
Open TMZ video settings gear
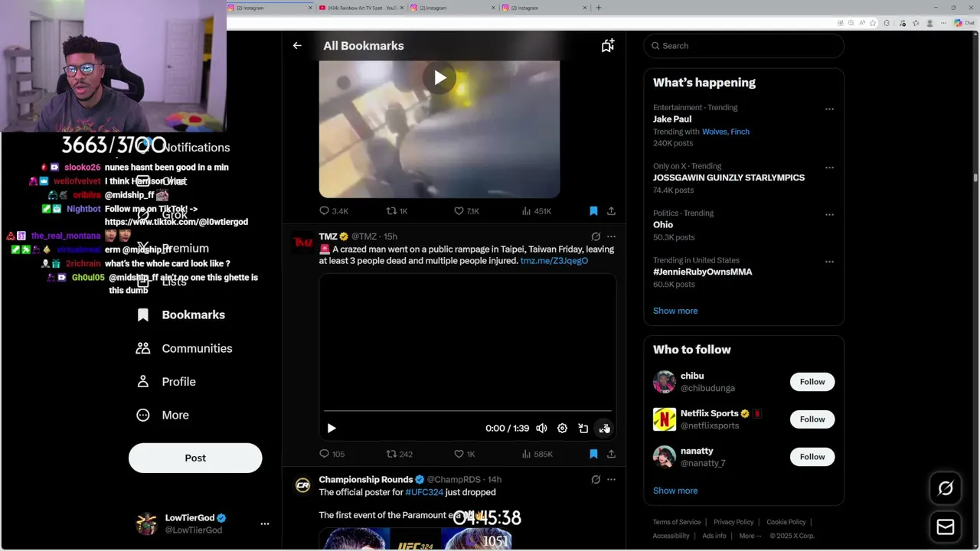coord(562,429)
